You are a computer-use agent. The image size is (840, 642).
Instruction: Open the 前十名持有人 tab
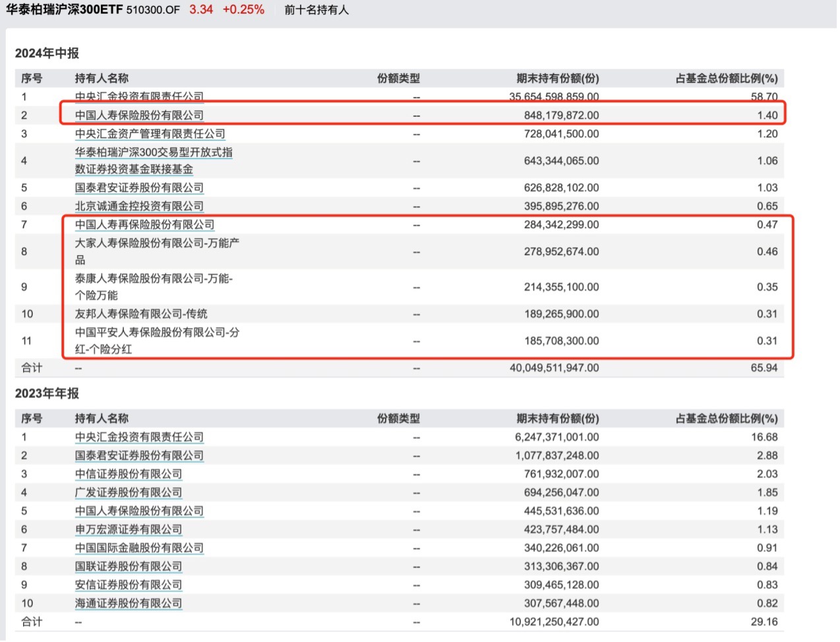tap(316, 10)
